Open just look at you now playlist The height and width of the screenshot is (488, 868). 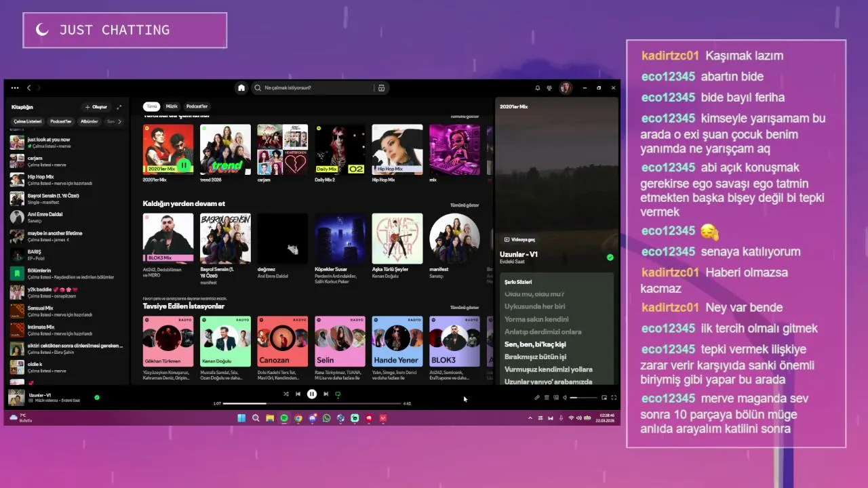(x=66, y=142)
